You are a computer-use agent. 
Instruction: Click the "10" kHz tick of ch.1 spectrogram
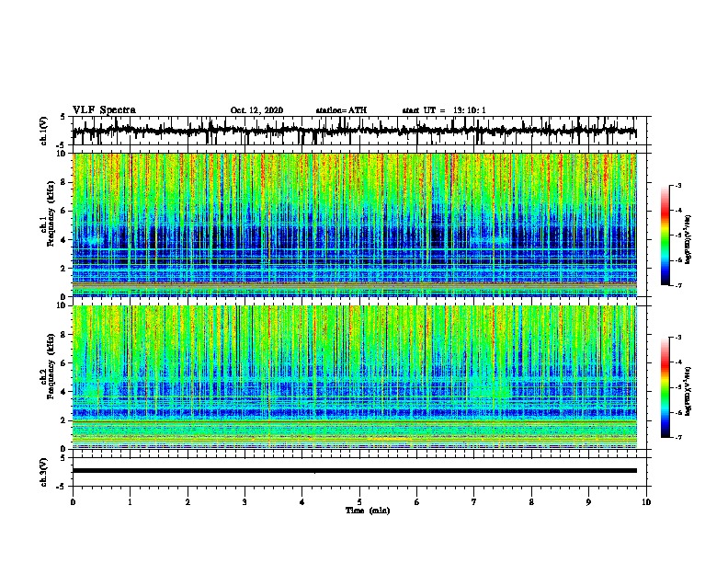[x=61, y=154]
